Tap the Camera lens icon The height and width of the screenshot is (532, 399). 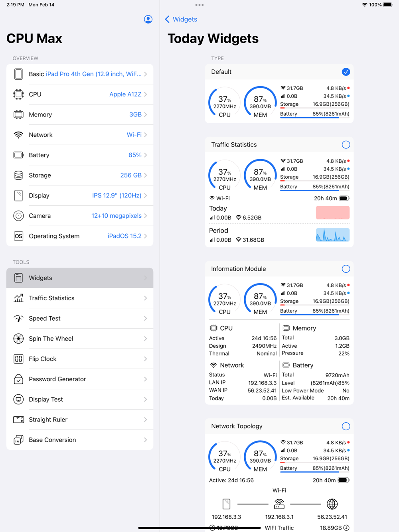coord(18,216)
